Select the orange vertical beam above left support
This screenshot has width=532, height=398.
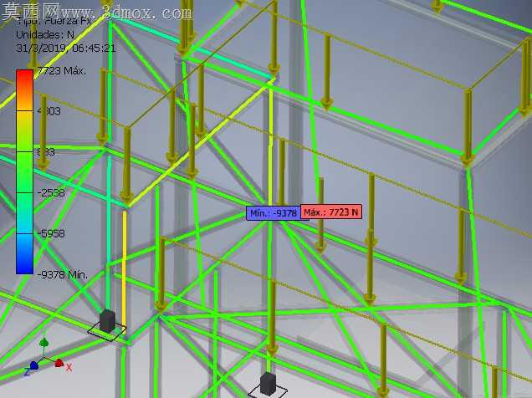pos(125,271)
